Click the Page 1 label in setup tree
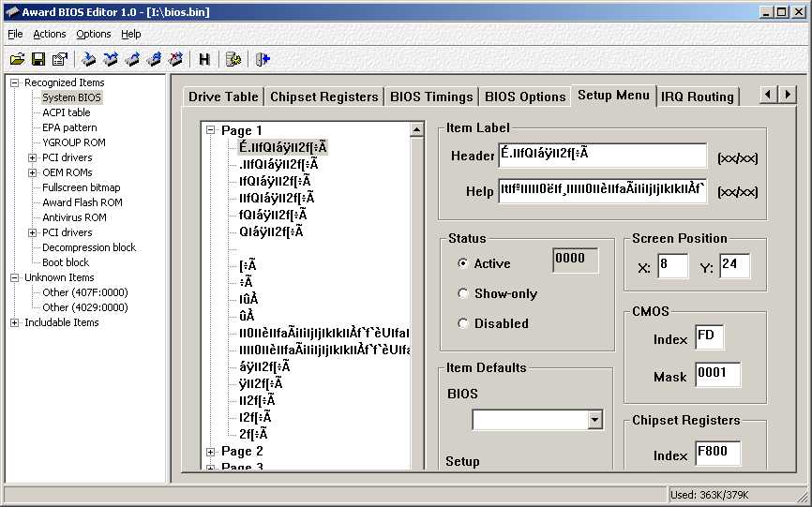Screen dimensions: 812x507 point(242,130)
